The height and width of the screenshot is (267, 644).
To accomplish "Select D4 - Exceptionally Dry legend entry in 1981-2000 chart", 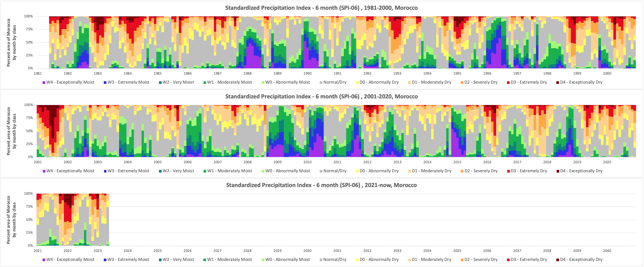I will tap(579, 82).
